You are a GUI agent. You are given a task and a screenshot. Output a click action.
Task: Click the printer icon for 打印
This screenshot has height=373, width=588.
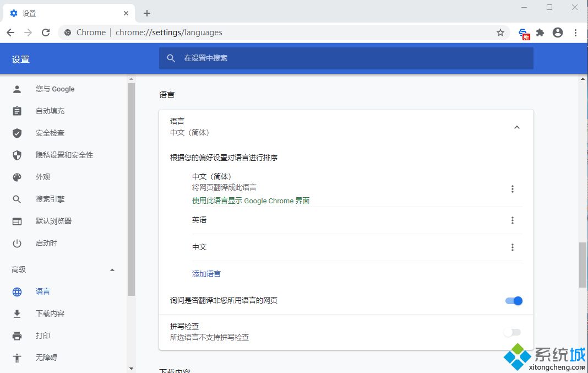17,336
